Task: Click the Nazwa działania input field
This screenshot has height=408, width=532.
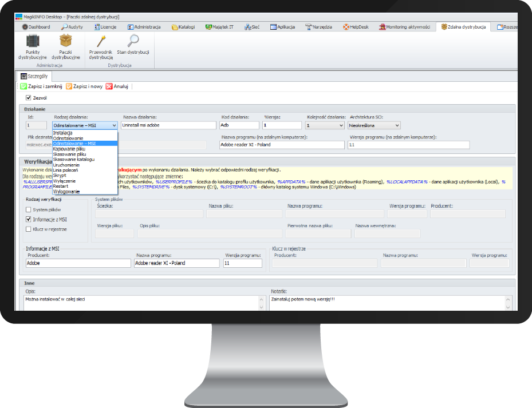Action: 168,125
